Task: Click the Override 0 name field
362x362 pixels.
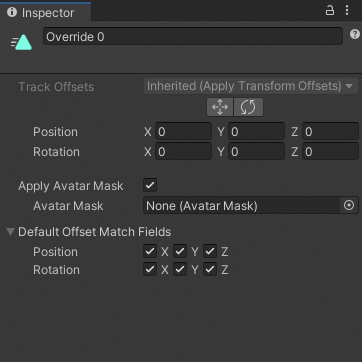Action: (193, 36)
